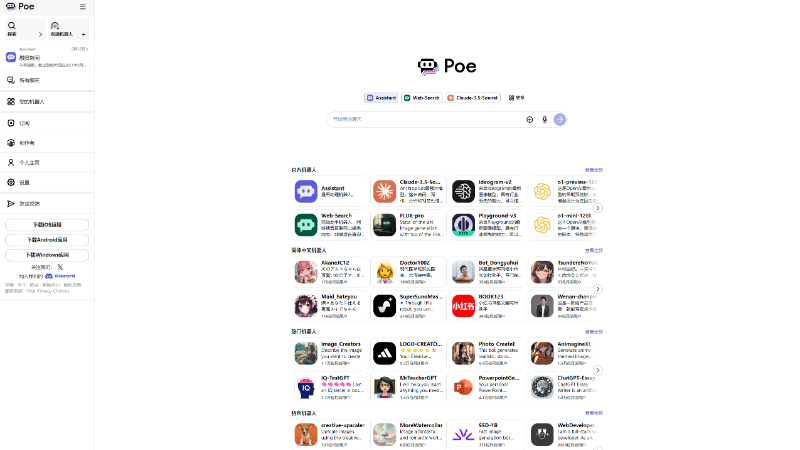Open the Image_Creators bot card
This screenshot has height=450, width=800.
pyautogui.click(x=330, y=354)
